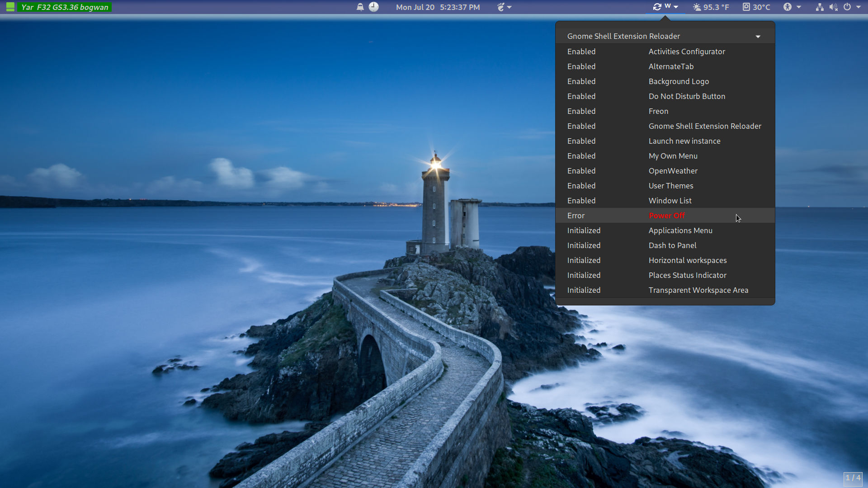
Task: Select the notification bell icon
Action: coord(359,7)
